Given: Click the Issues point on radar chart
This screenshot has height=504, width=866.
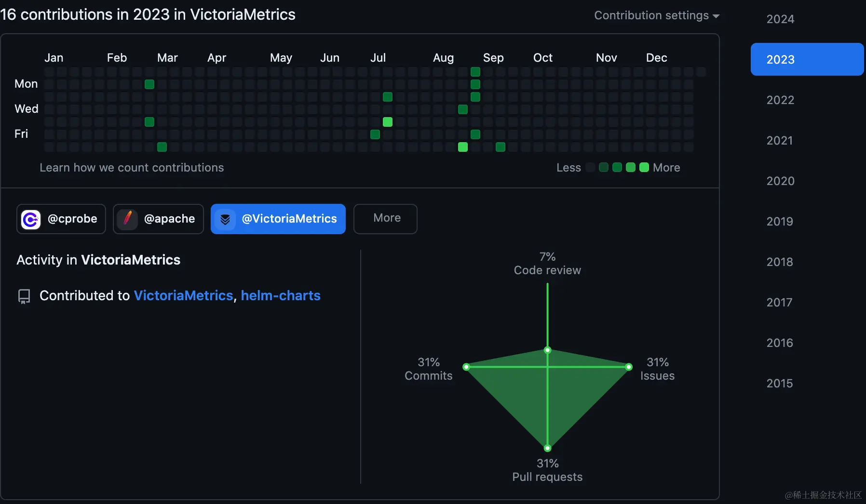Looking at the screenshot, I should [x=629, y=367].
